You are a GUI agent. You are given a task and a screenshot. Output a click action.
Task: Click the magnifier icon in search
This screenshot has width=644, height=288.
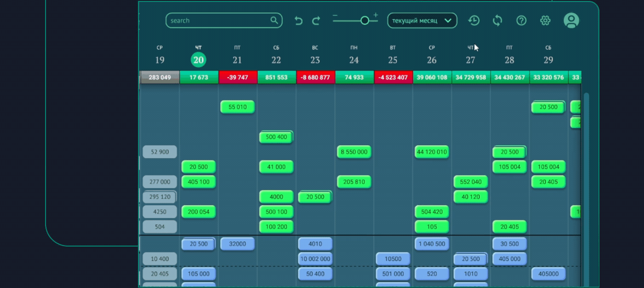tap(274, 20)
